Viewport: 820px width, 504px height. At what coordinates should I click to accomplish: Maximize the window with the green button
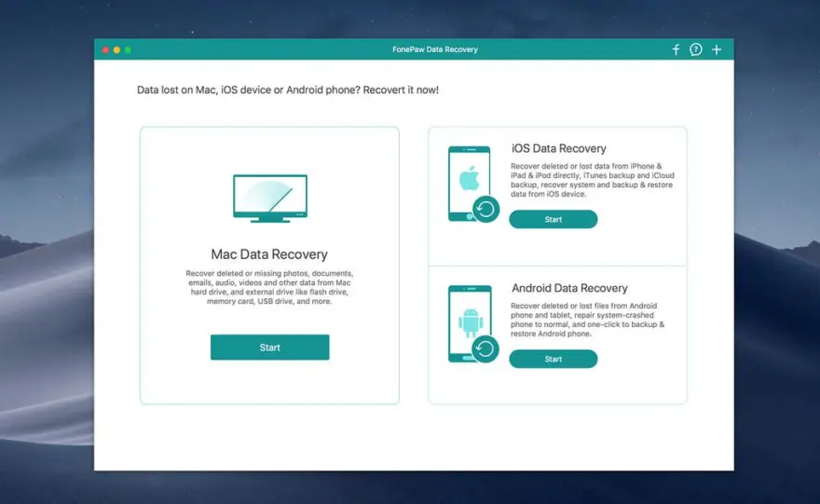pyautogui.click(x=128, y=50)
